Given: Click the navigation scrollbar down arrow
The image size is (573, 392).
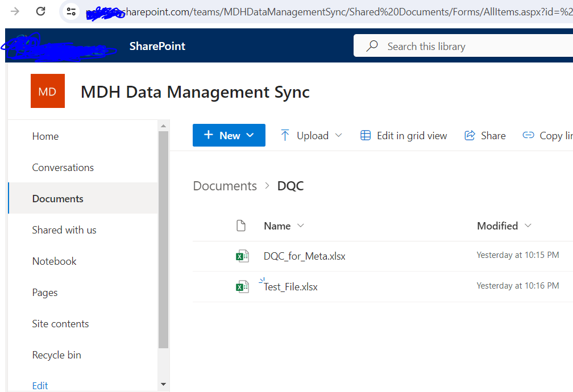Looking at the screenshot, I should point(163,384).
